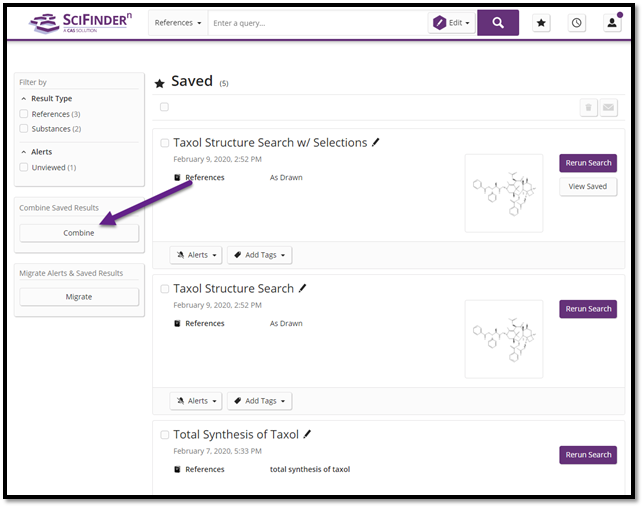The width and height of the screenshot is (644, 508).
Task: Click the Combine button
Action: tap(79, 233)
